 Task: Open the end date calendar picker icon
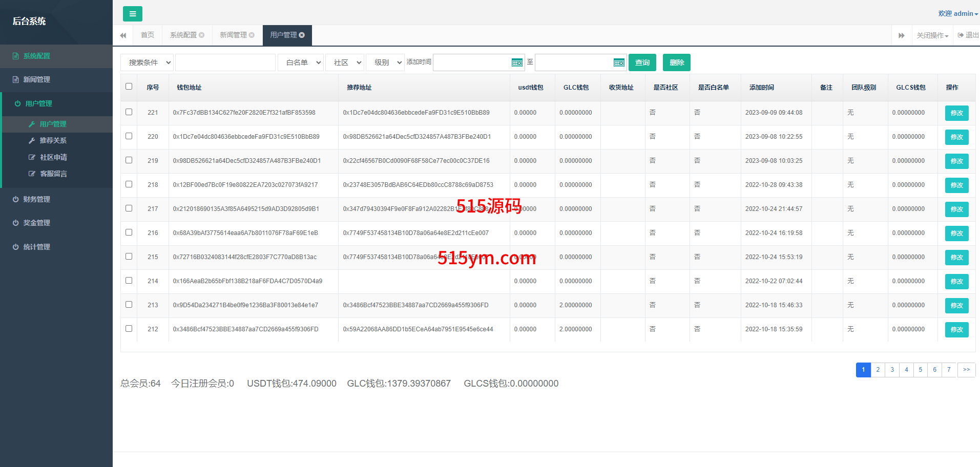point(619,62)
